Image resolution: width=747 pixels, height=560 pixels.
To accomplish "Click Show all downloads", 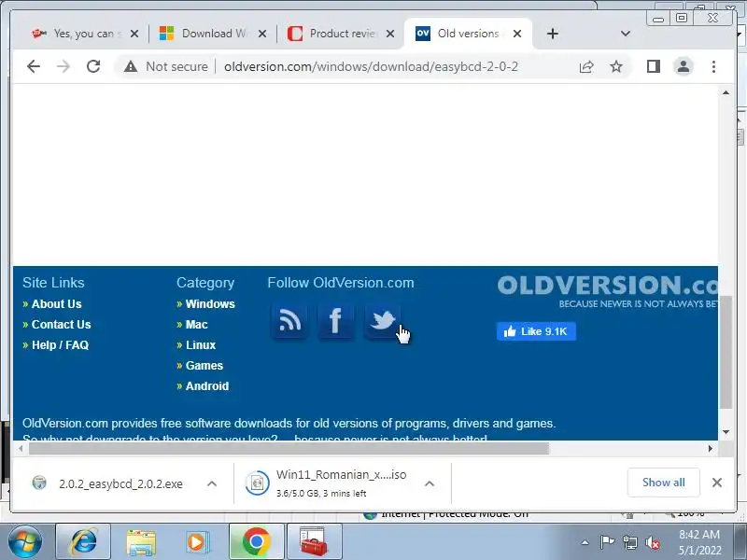I will click(663, 483).
